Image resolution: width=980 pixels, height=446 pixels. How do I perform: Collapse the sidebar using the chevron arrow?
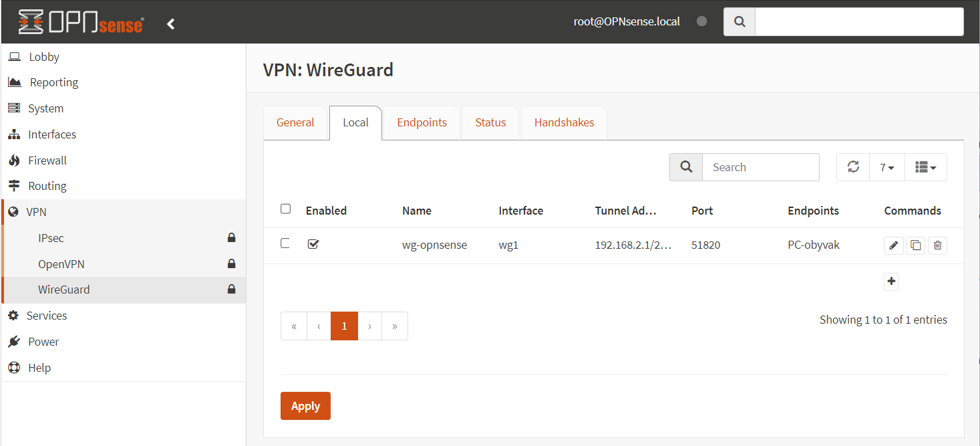click(x=171, y=24)
